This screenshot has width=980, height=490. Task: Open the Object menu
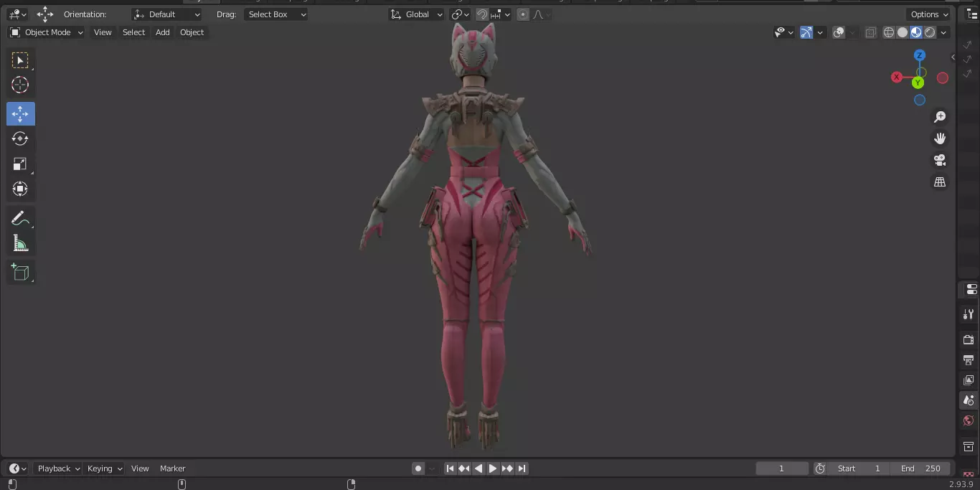point(192,32)
